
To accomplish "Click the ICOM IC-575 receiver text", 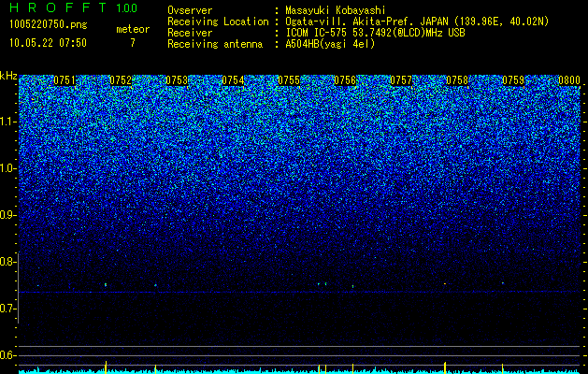I will 375,33.
